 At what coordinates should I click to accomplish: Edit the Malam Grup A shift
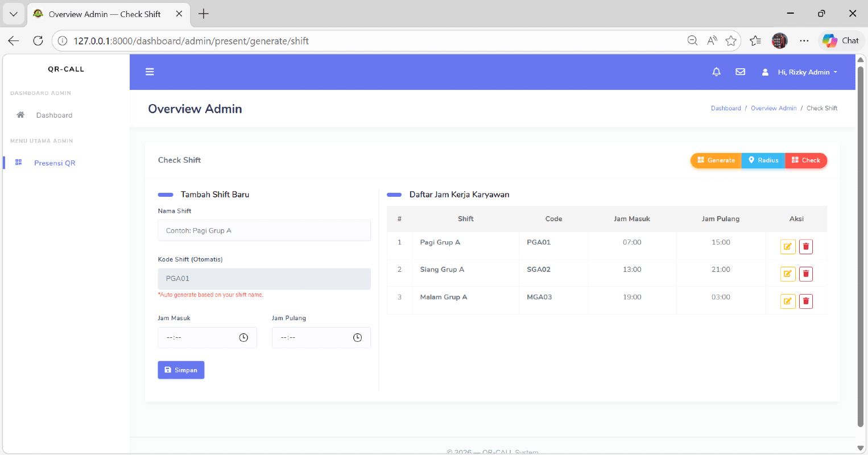click(788, 301)
